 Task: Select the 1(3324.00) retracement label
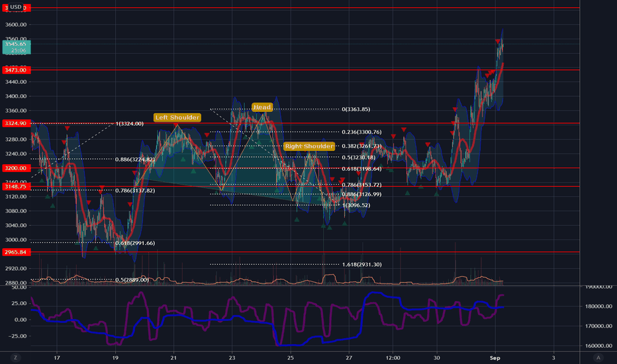130,124
